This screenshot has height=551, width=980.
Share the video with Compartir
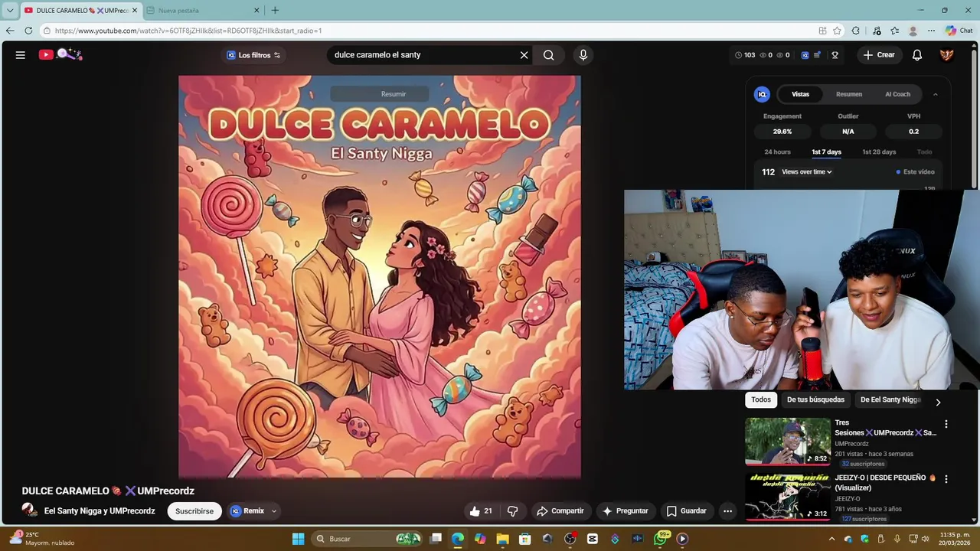point(560,511)
